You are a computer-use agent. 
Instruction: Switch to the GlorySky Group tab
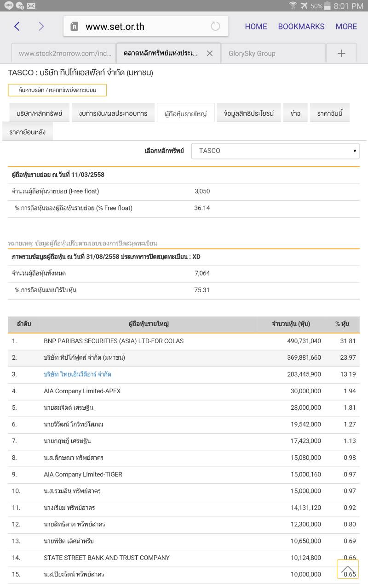273,53
